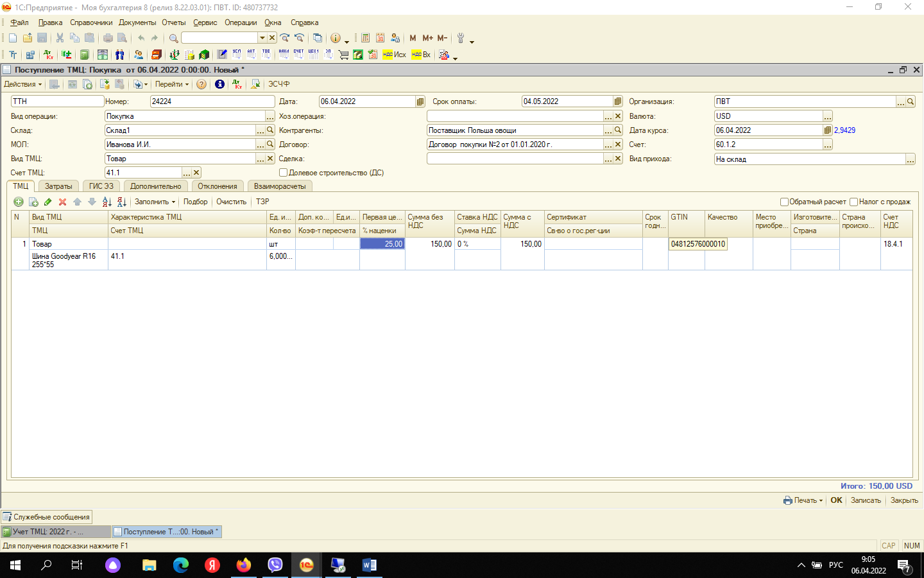Enable the Обратный расчет checkbox

point(784,202)
